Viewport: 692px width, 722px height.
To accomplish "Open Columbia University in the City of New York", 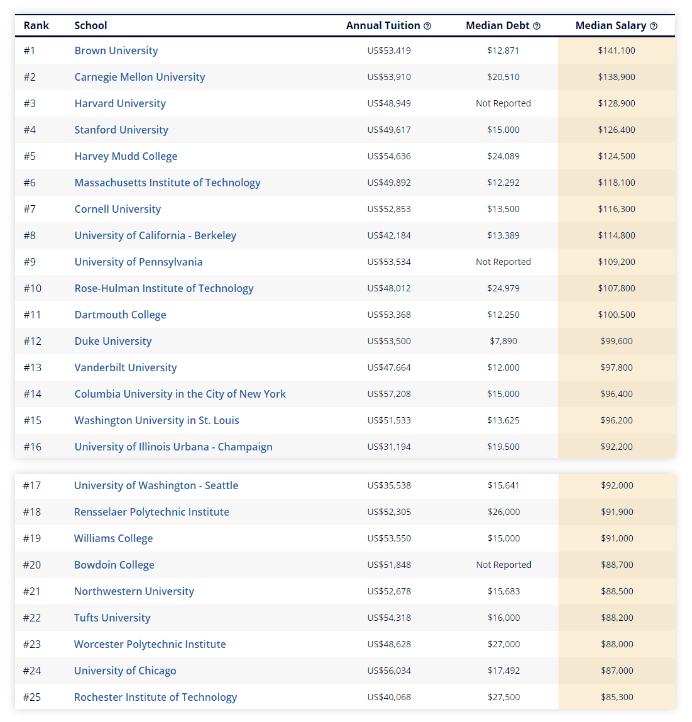I will (x=180, y=394).
